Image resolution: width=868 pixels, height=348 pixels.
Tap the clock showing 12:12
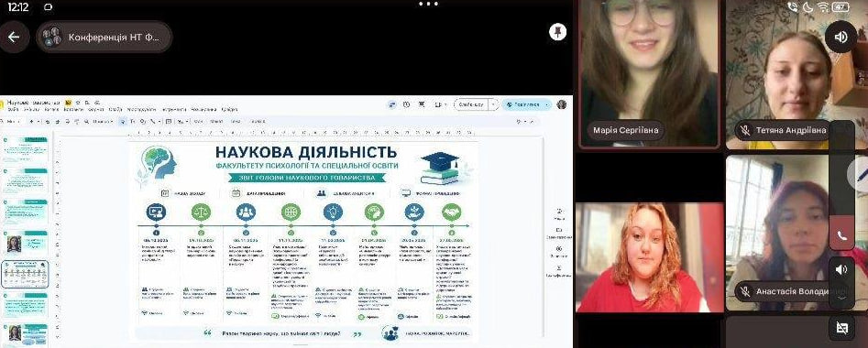click(x=17, y=6)
